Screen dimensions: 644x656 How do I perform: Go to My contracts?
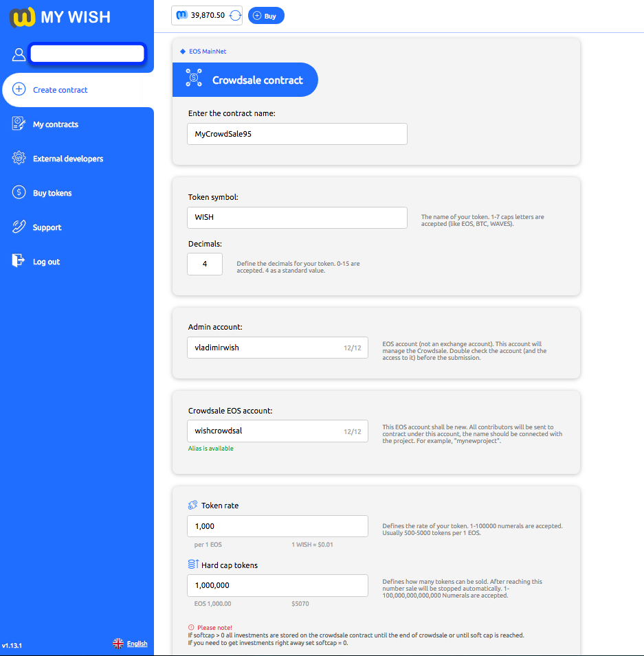tap(56, 124)
